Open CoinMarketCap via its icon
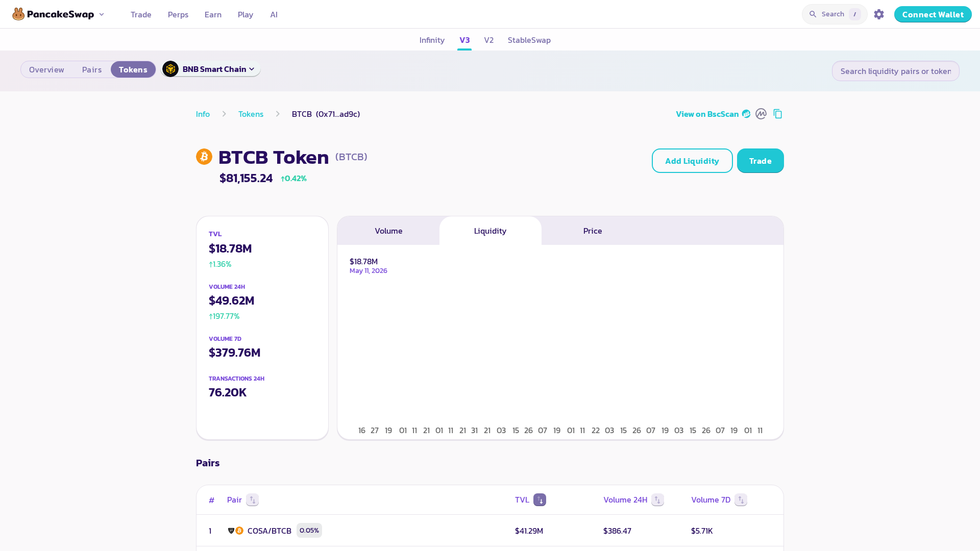This screenshot has height=551, width=980. click(761, 114)
